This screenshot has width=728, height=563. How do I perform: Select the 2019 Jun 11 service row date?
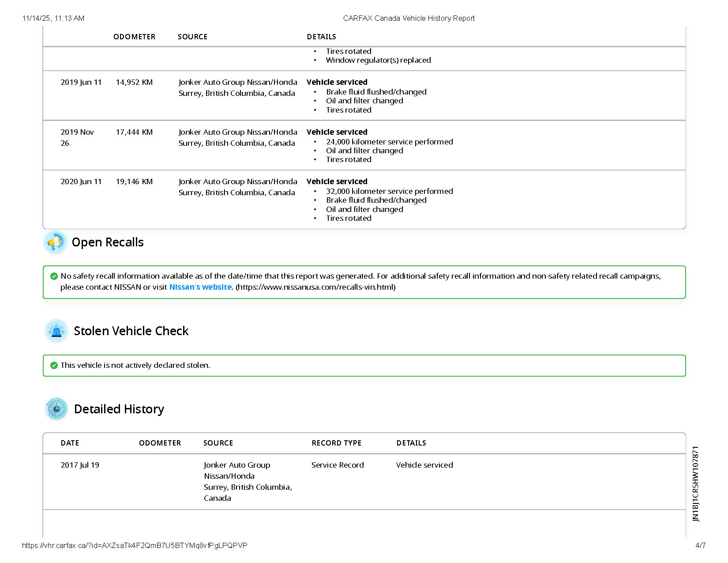point(81,83)
